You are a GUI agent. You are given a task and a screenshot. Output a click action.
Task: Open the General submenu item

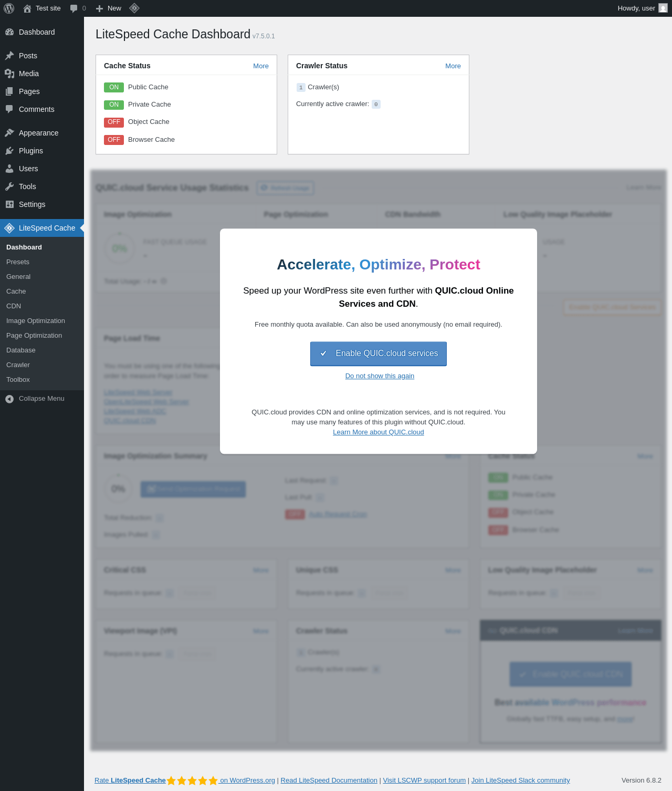pos(18,277)
